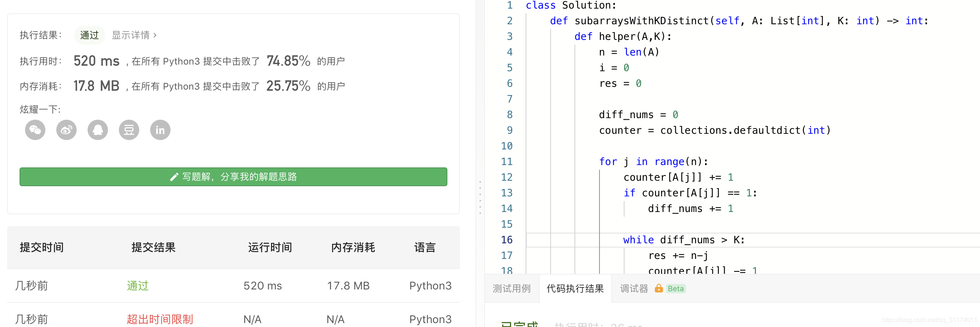This screenshot has height=327, width=980.
Task: Click the 语言 column header
Action: tap(425, 247)
